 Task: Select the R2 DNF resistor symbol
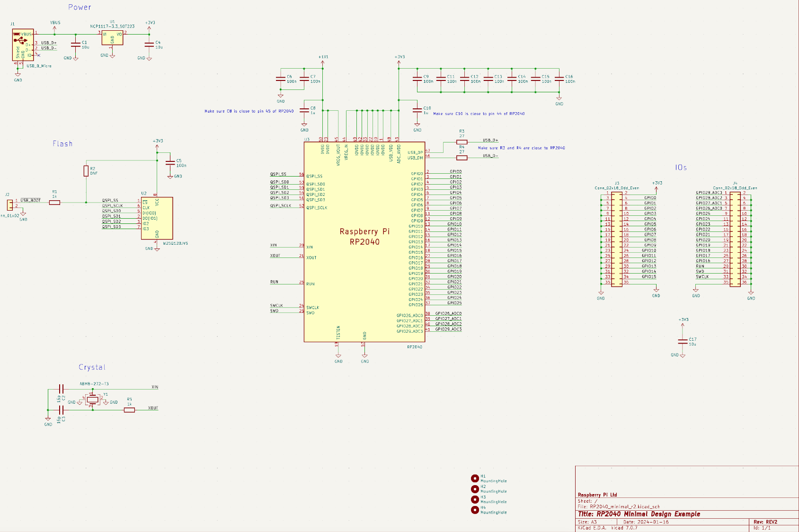click(86, 171)
